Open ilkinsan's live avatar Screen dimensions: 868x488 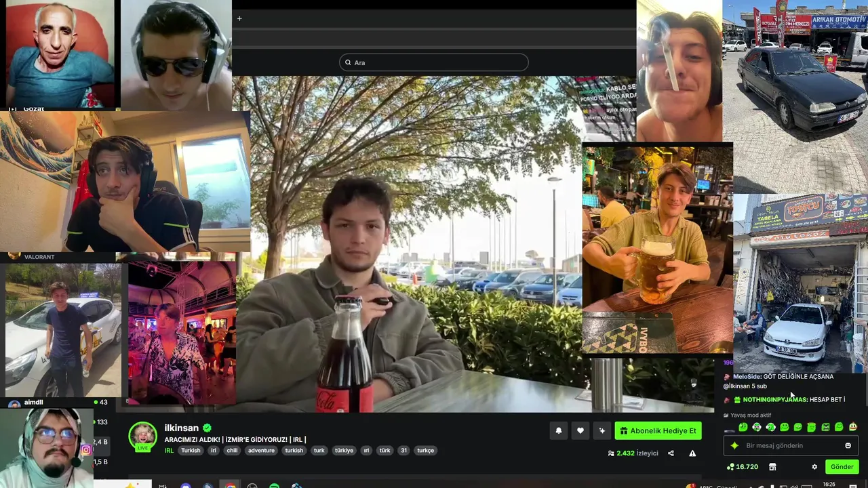[143, 436]
